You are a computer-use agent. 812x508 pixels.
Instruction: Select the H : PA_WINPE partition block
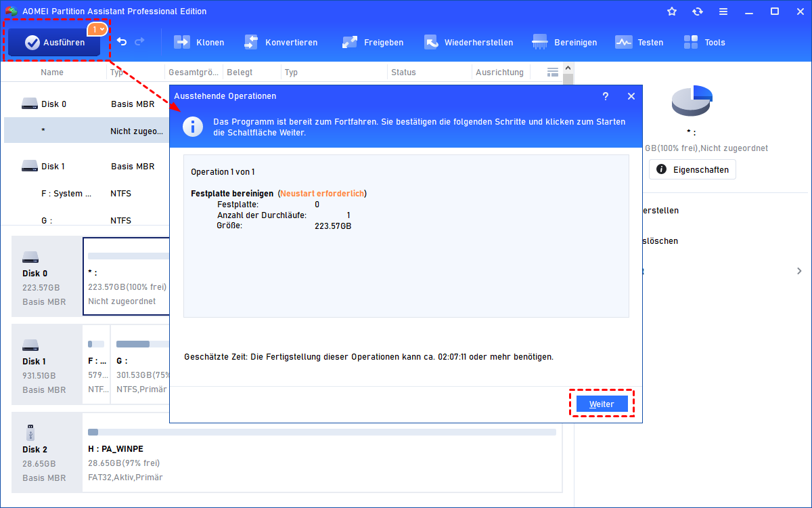(x=322, y=452)
